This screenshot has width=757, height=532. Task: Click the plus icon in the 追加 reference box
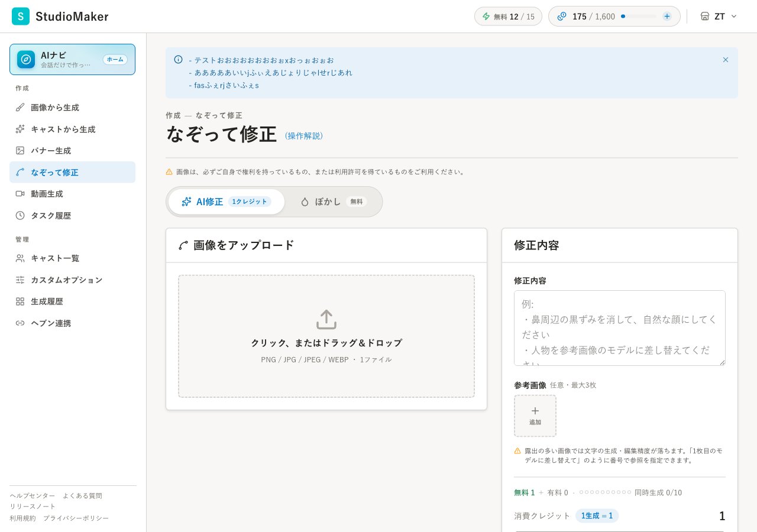pos(535,411)
